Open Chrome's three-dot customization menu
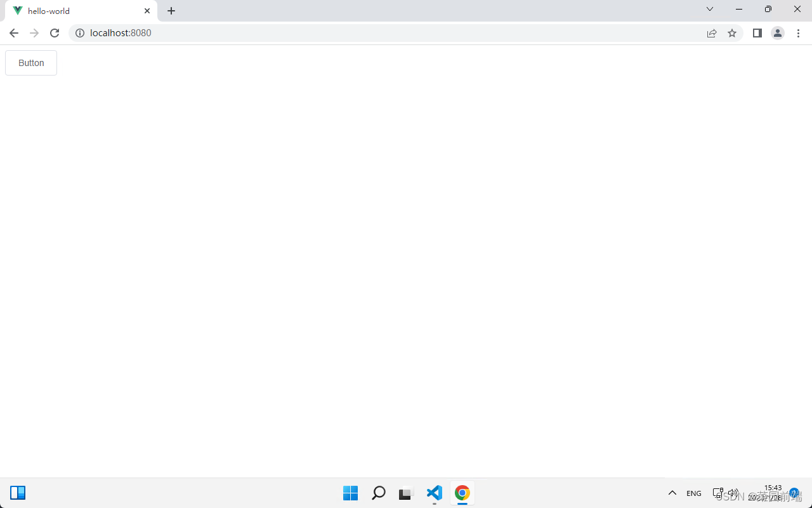Screen dimensions: 812x508 click(x=798, y=33)
